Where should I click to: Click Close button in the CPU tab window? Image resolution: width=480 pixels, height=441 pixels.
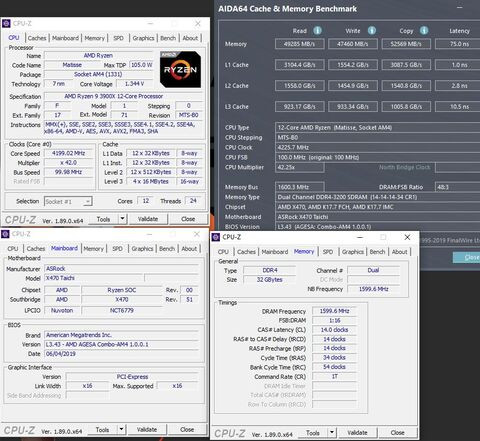click(188, 219)
